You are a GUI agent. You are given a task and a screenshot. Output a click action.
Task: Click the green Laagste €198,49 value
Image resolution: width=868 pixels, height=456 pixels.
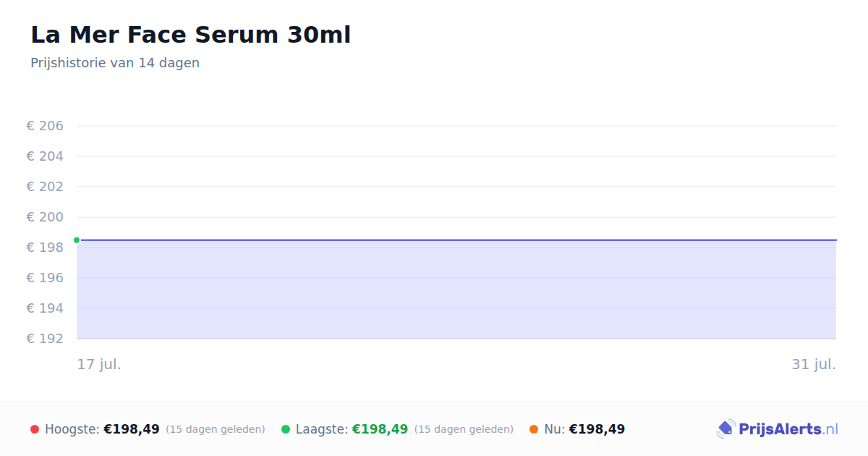(380, 429)
